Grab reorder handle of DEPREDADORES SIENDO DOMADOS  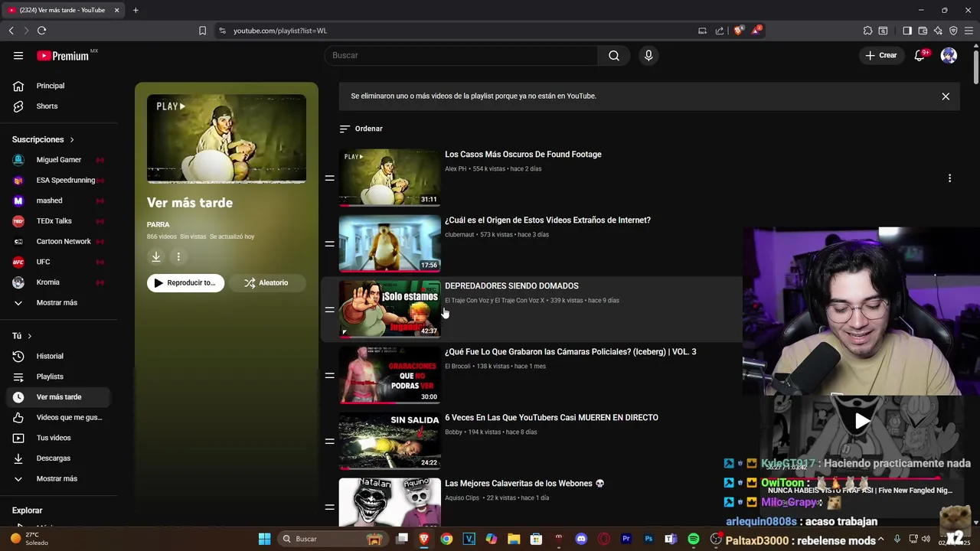[329, 309]
